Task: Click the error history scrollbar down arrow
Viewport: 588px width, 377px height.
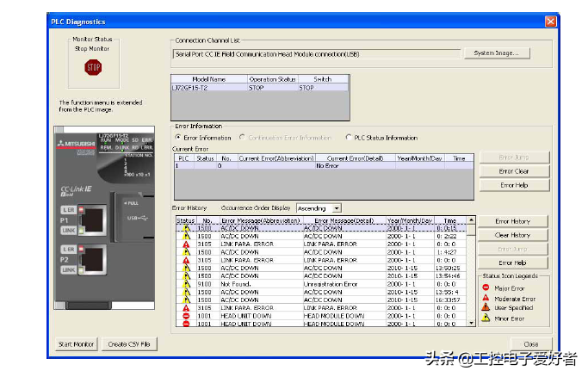Action: coord(471,323)
